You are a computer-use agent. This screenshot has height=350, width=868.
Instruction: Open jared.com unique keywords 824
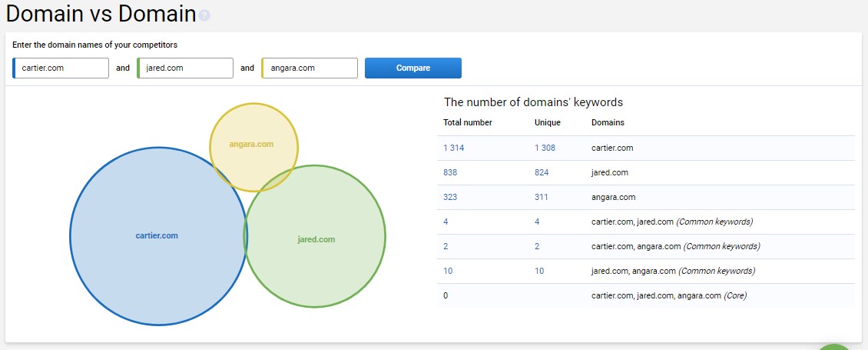(542, 172)
